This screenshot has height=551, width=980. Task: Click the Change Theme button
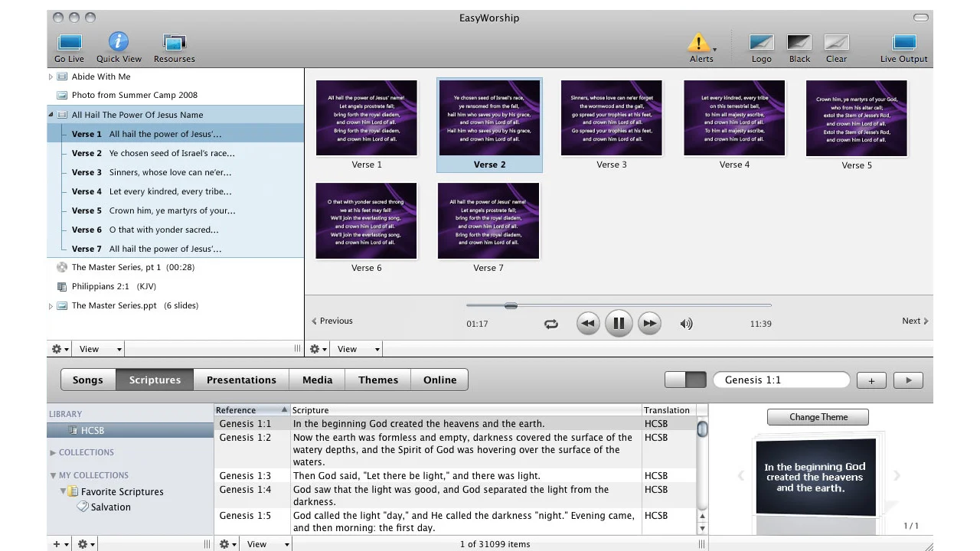pyautogui.click(x=818, y=417)
